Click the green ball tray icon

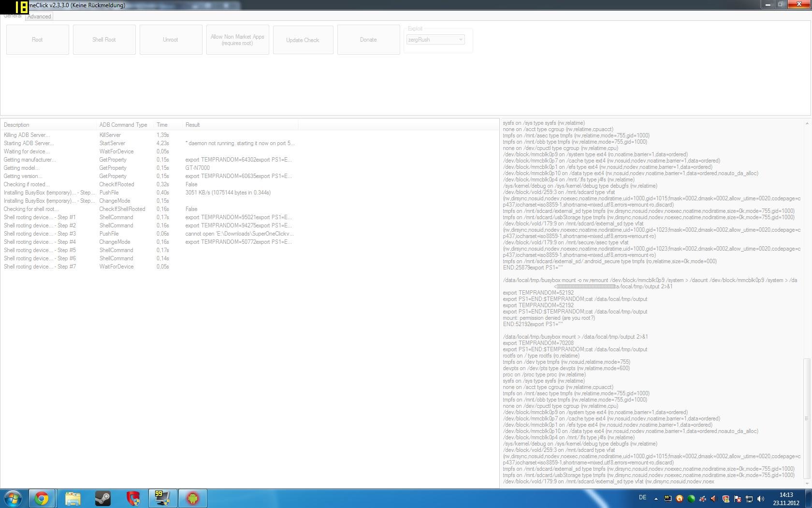click(691, 498)
